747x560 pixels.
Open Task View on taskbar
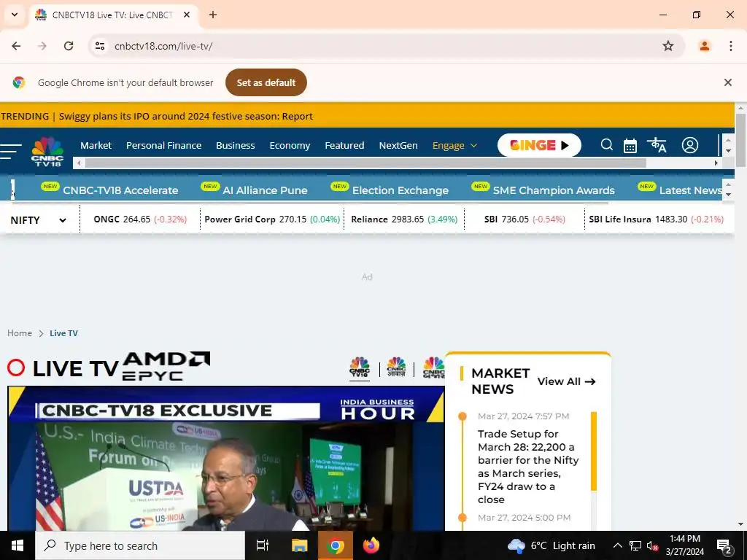(263, 545)
